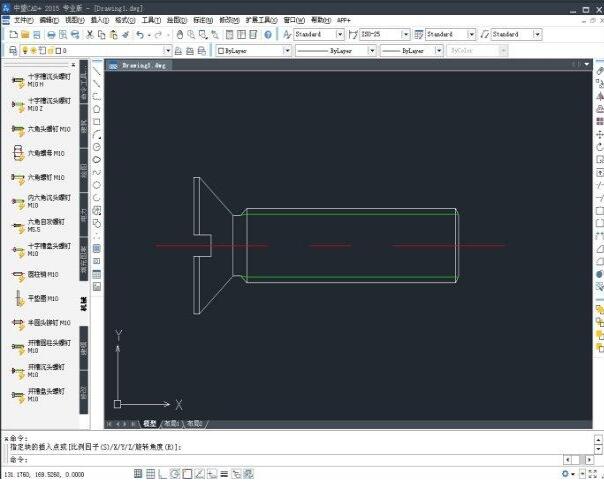Switch to the 模型 model tab

(149, 424)
